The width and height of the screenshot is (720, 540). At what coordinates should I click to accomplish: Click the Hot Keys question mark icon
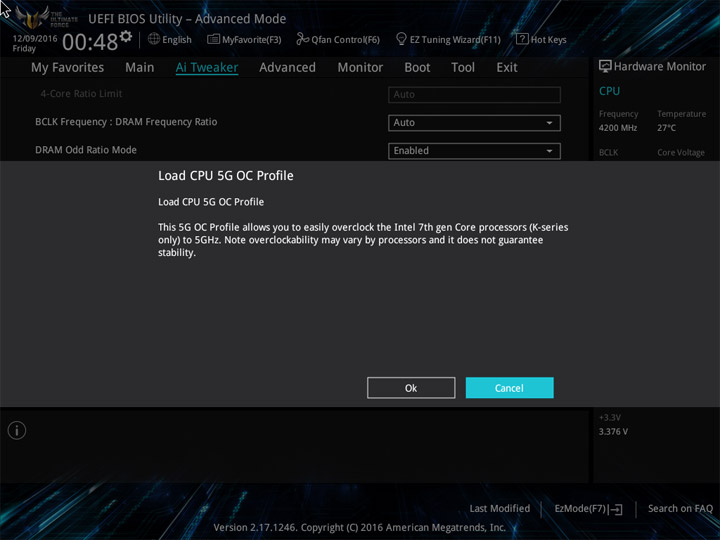click(x=522, y=39)
